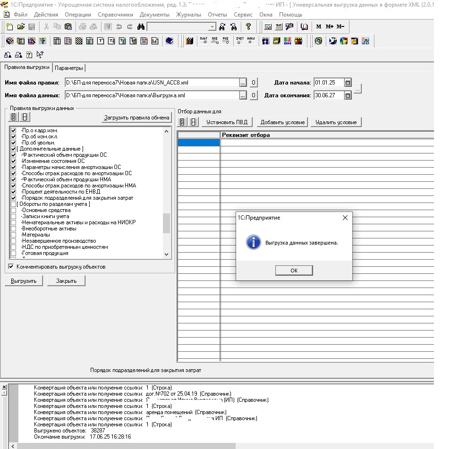Click '...' browse button for data file
This screenshot has height=449, width=476.
click(x=243, y=95)
